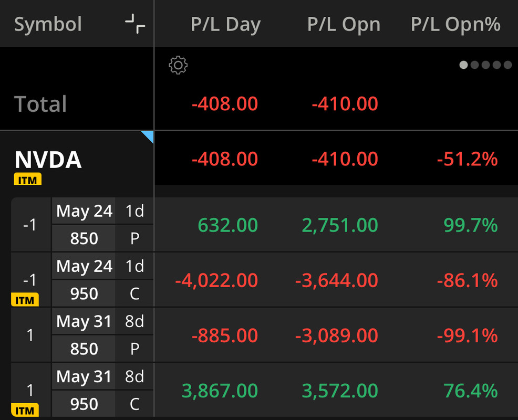518x420 pixels.
Task: Sort by the P/L Opn column header
Action: pyautogui.click(x=344, y=25)
